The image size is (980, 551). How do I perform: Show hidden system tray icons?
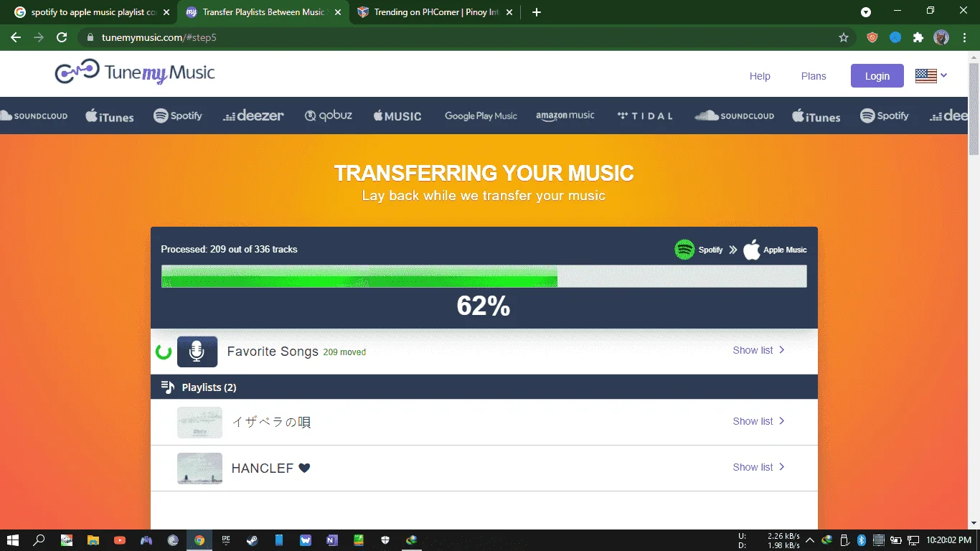point(810,540)
